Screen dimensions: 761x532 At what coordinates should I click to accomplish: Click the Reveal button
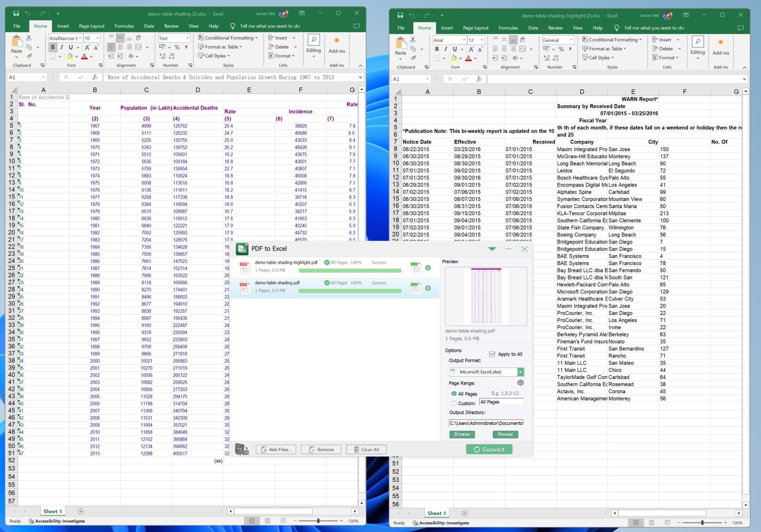(x=505, y=434)
